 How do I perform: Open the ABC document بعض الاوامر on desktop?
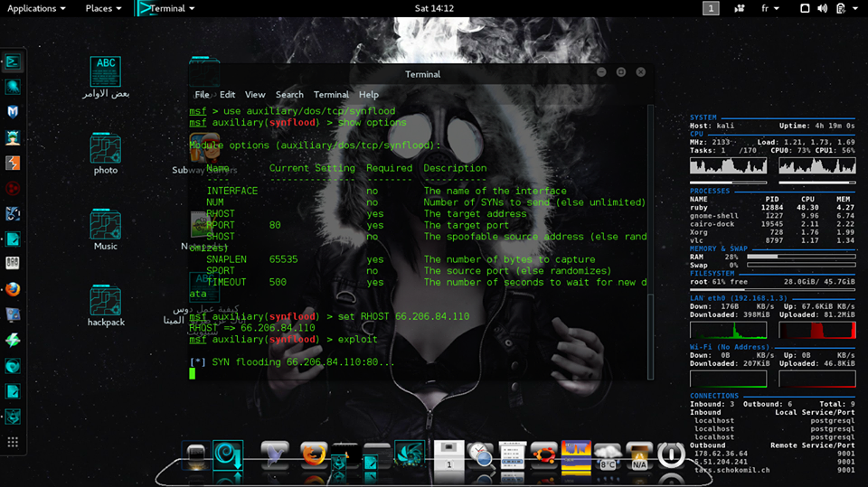coord(106,78)
